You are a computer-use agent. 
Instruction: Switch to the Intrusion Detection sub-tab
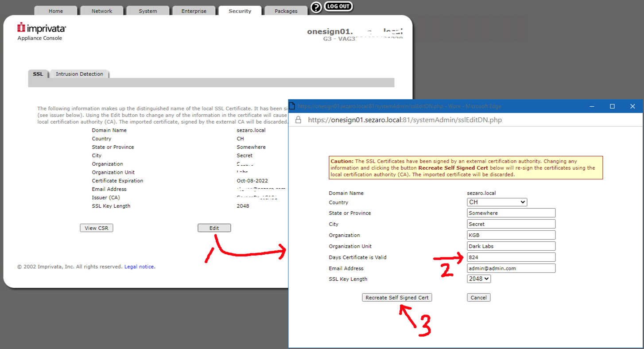pyautogui.click(x=79, y=74)
